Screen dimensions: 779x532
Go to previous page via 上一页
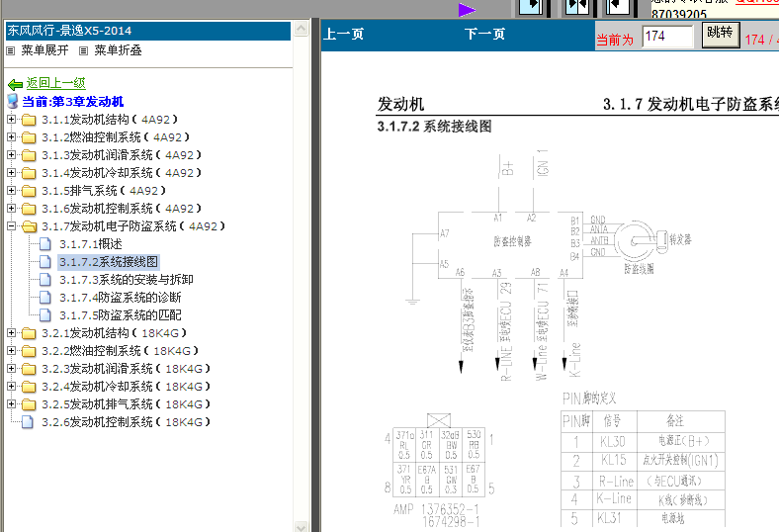[x=344, y=35]
